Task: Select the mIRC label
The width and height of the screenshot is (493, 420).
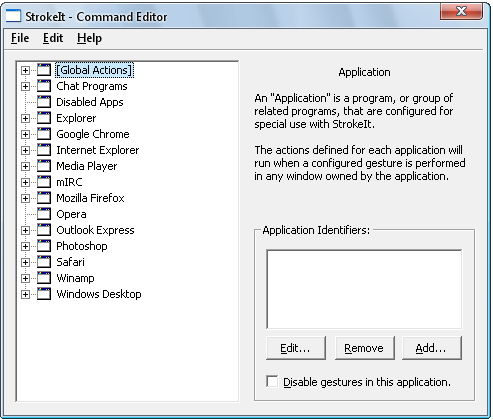Action: tap(69, 182)
